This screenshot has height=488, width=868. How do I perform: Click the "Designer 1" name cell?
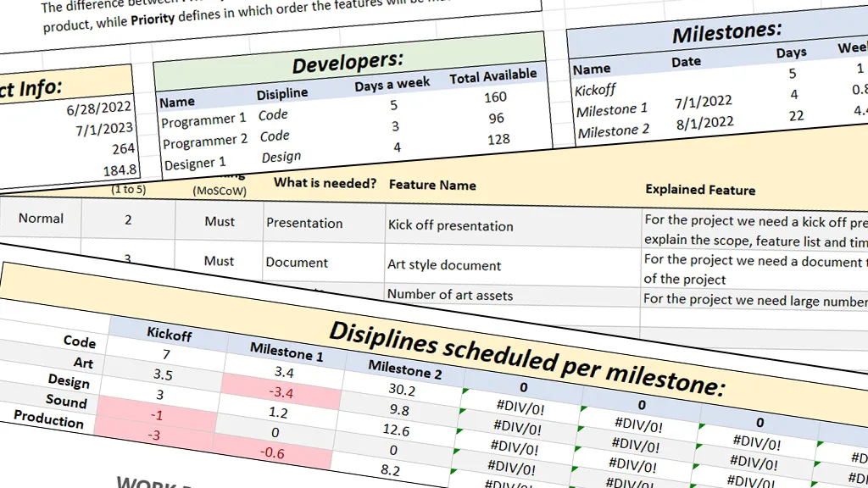tap(195, 164)
